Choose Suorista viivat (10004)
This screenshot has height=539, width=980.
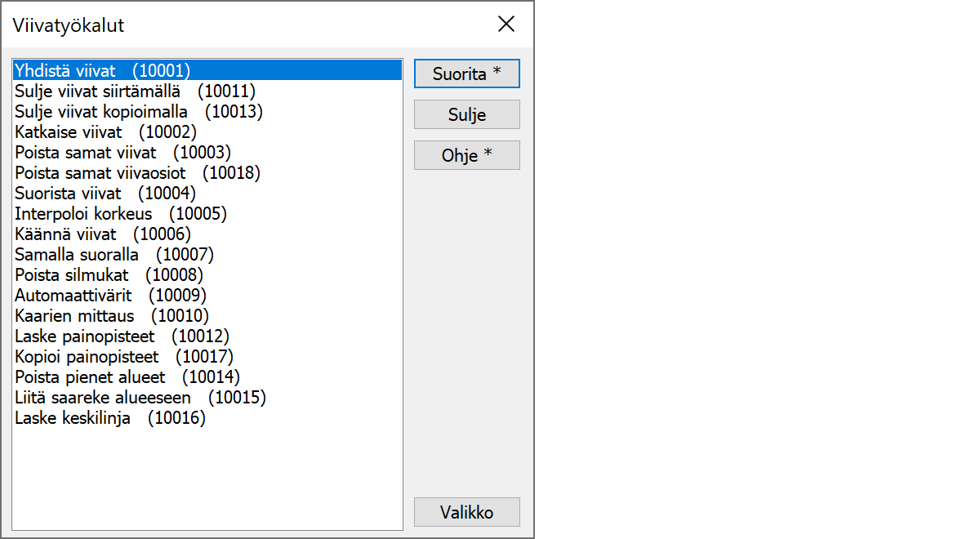click(x=105, y=194)
